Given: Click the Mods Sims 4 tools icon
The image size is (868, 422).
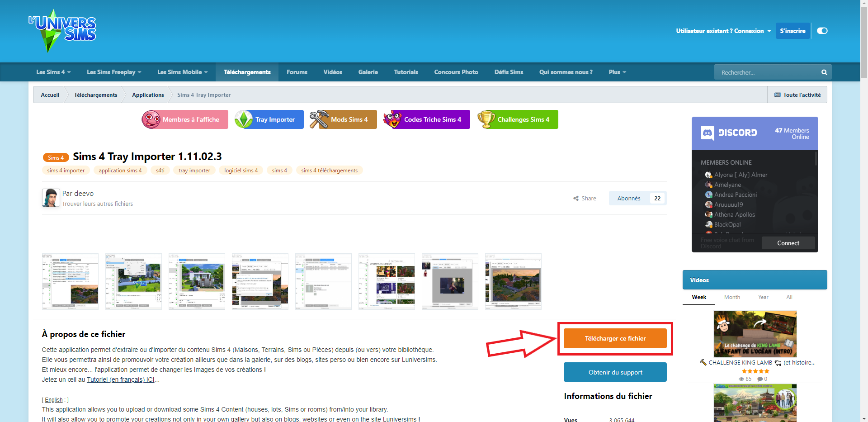Looking at the screenshot, I should click(x=319, y=119).
